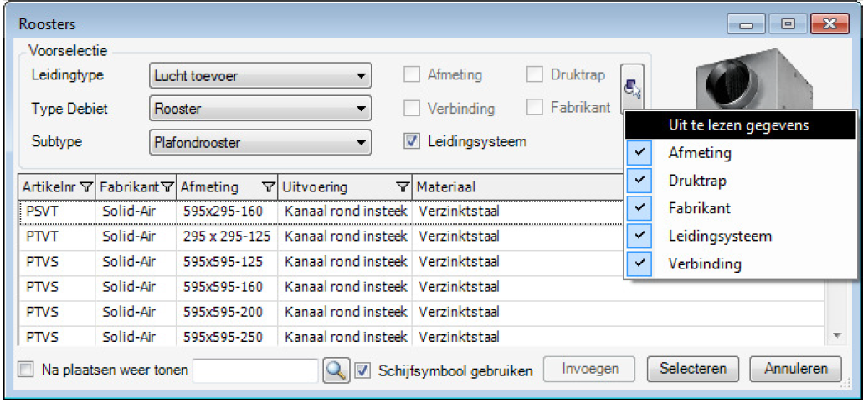This screenshot has width=868, height=403.
Task: Open the Subtype dropdown
Action: (x=260, y=143)
